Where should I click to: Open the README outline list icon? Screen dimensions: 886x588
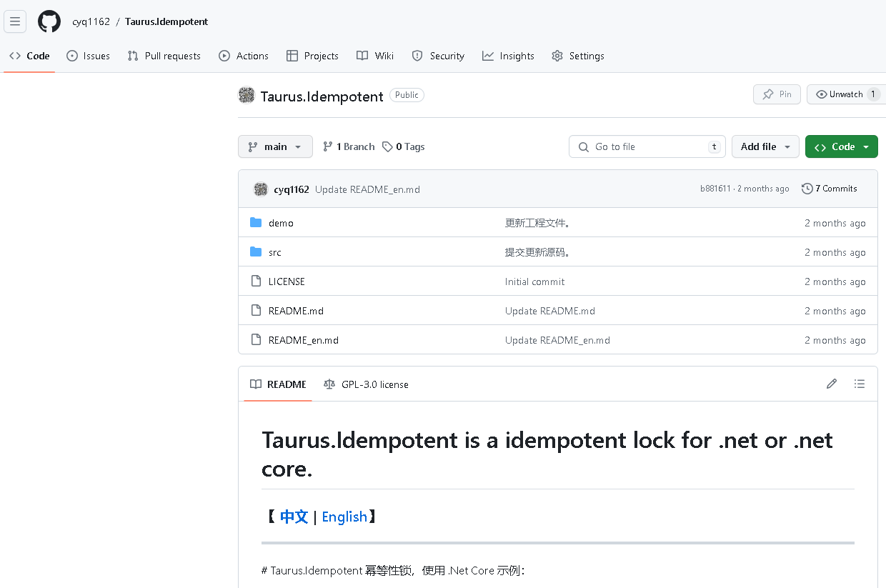(x=860, y=384)
